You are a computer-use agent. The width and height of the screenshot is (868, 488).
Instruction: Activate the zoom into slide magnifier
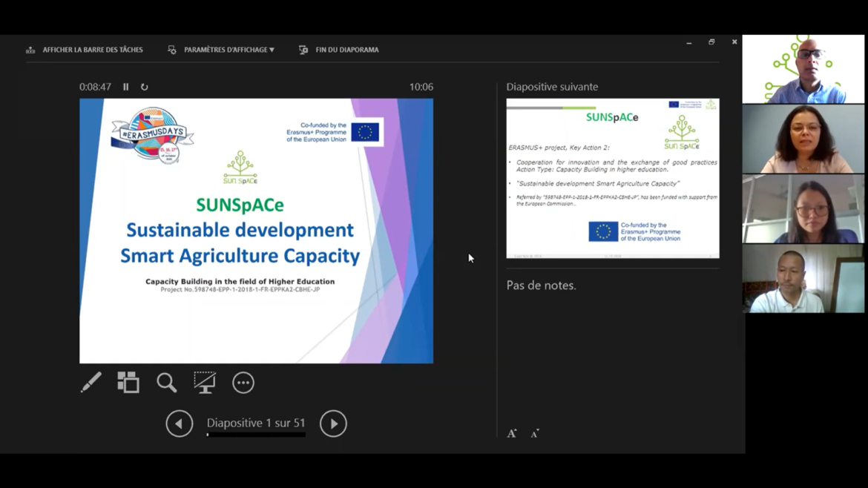167,383
